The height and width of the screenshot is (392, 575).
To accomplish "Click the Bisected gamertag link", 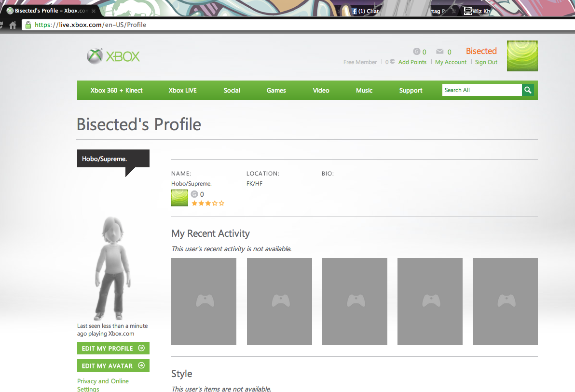I will (481, 51).
